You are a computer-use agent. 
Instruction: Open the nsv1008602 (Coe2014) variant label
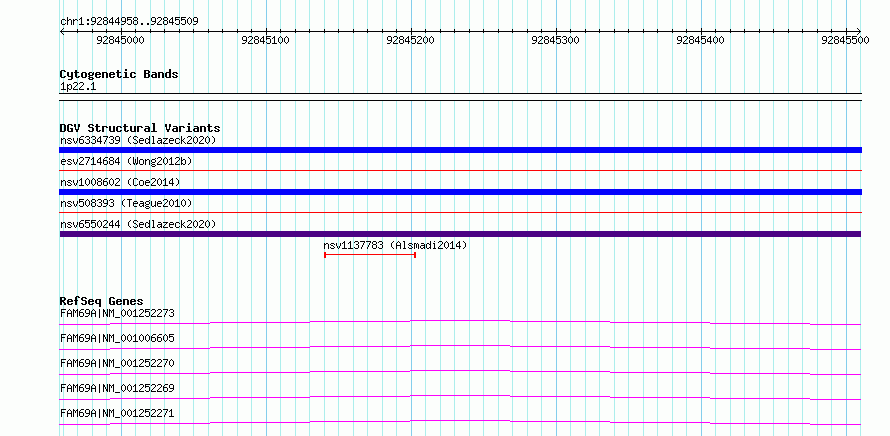pyautogui.click(x=120, y=182)
